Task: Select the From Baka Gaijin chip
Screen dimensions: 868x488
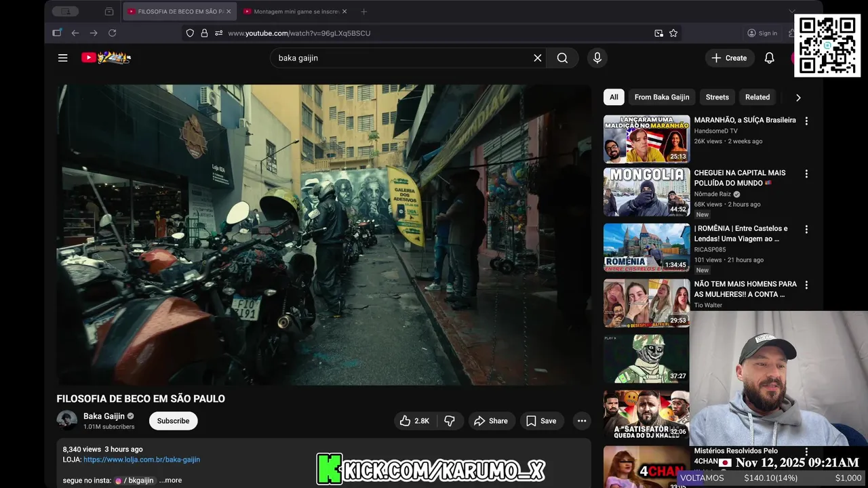Action: [x=662, y=97]
